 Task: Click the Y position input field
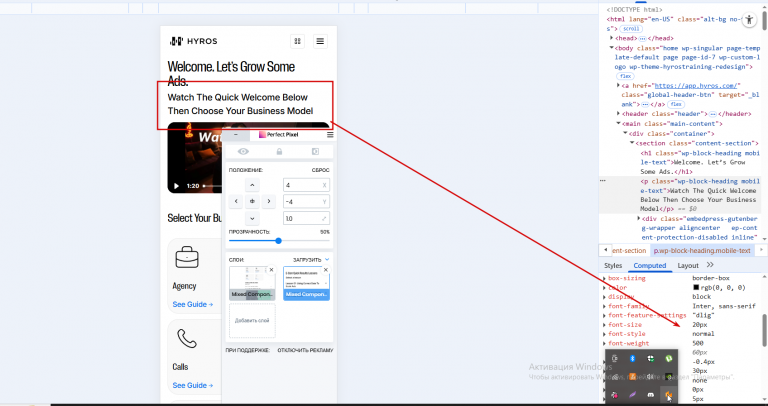306,201
